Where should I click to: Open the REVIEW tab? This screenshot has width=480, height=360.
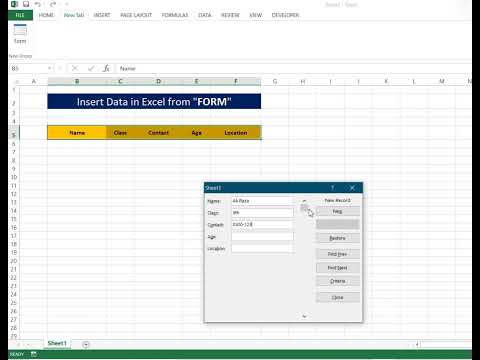[230, 15]
